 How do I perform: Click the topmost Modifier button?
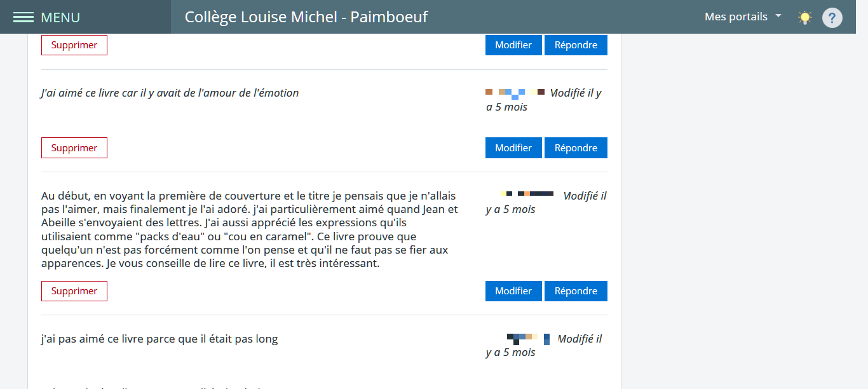[x=513, y=45]
